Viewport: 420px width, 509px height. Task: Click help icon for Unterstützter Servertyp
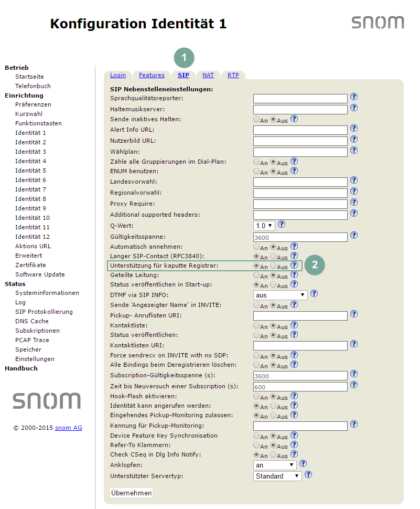pyautogui.click(x=308, y=474)
